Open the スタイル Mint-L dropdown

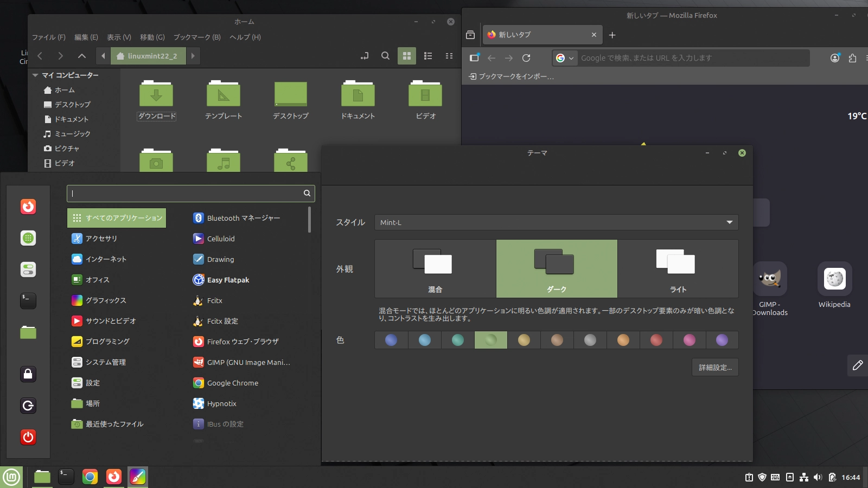tap(556, 222)
